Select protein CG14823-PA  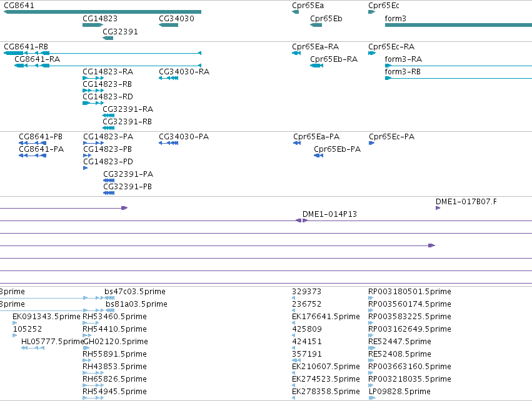[x=93, y=143]
